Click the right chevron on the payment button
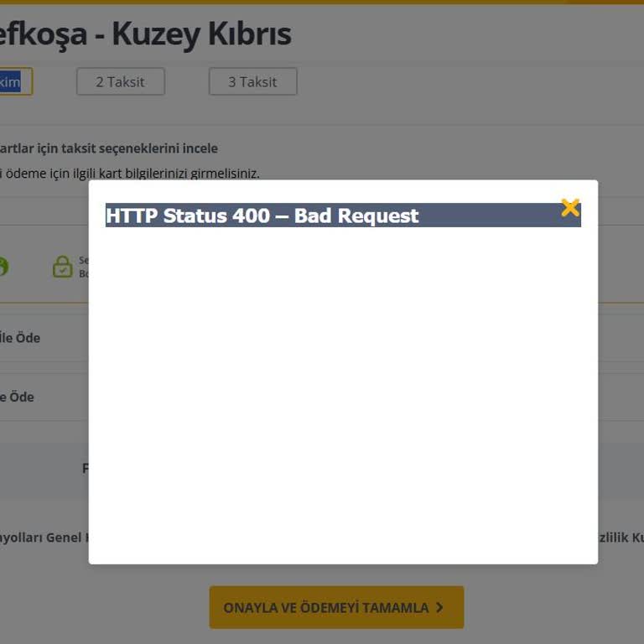This screenshot has width=644, height=644. (439, 607)
